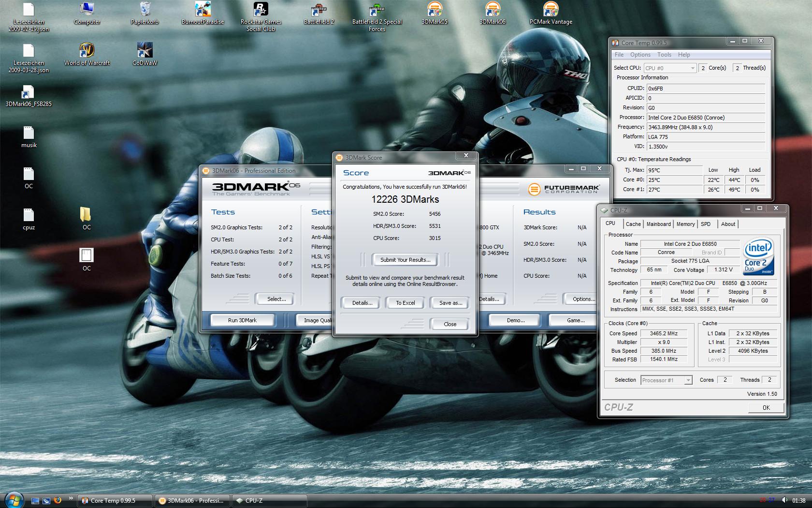Launch Firefox from the quick launch bar
The image size is (812, 508).
[x=58, y=500]
